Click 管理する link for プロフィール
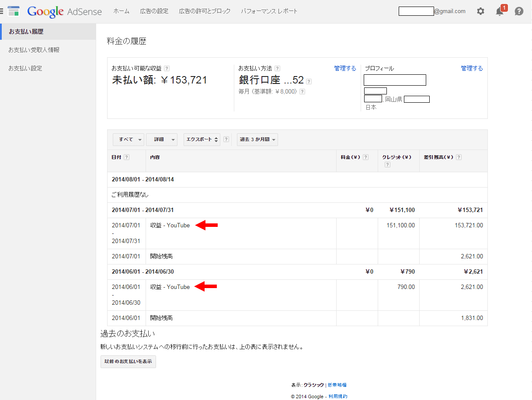Image resolution: width=532 pixels, height=400 pixels. click(x=472, y=69)
